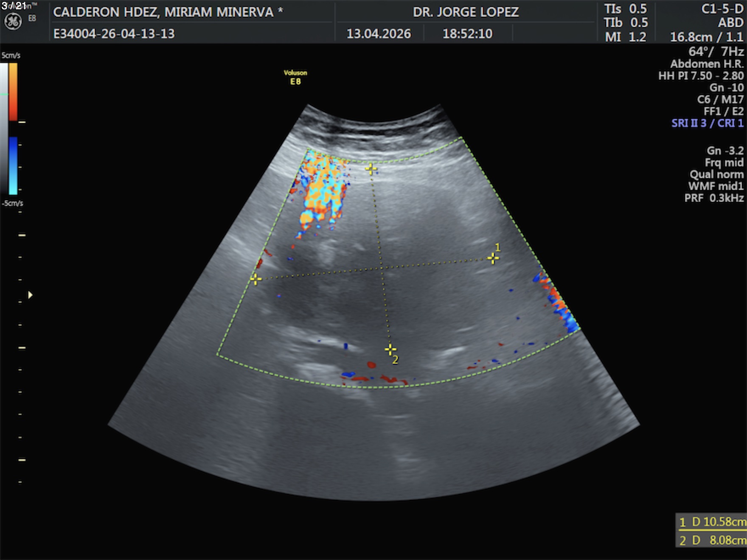Click the right caliper of measurement 1
The image size is (747, 560).
(493, 258)
